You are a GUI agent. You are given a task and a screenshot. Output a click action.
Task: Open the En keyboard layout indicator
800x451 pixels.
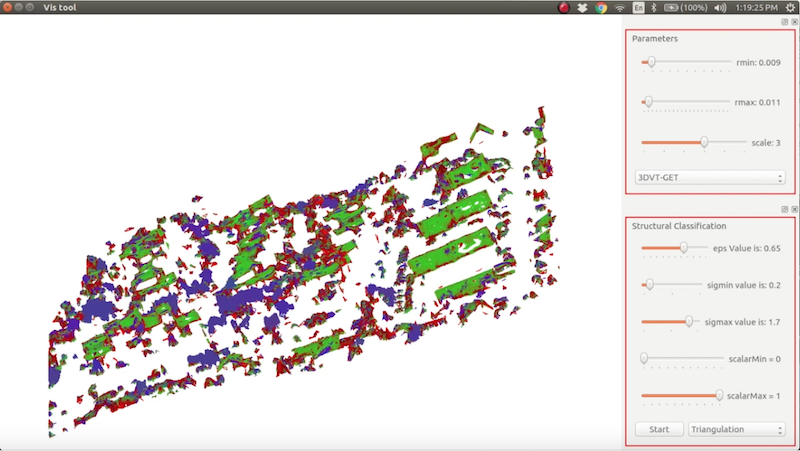coord(638,8)
